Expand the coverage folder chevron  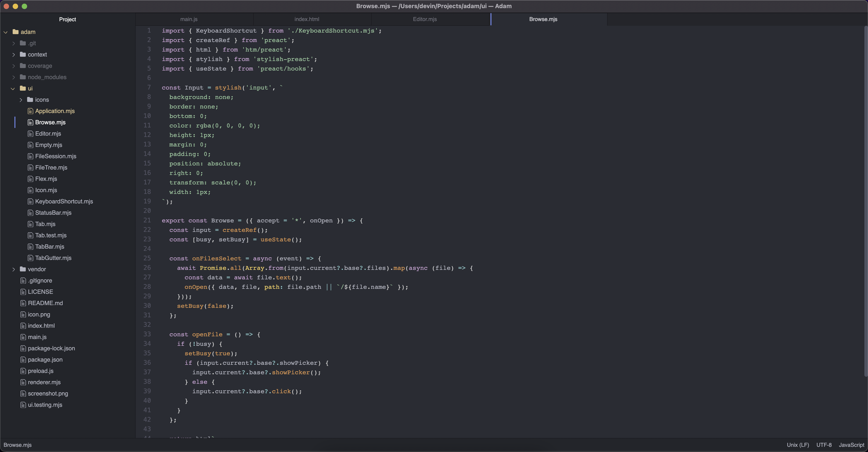point(14,66)
